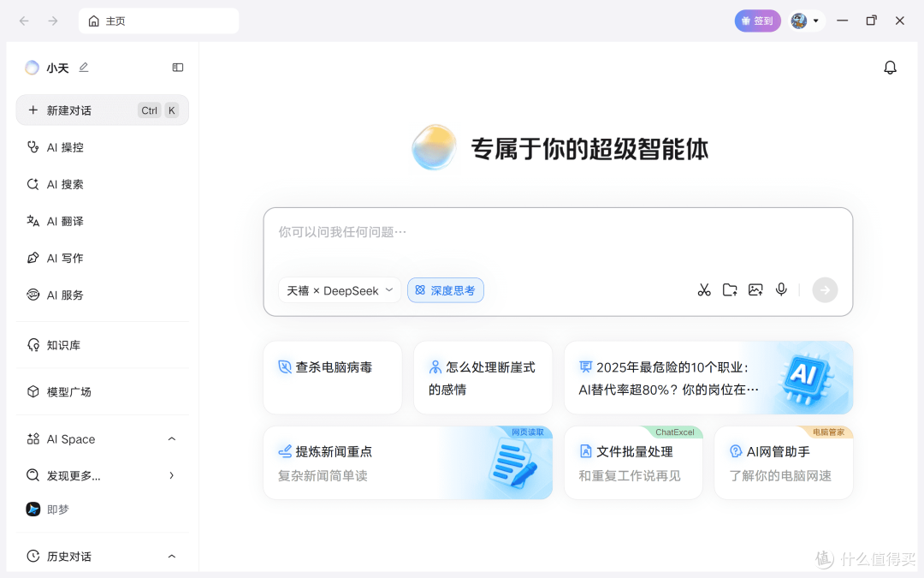
Task: Click the scissors screenshot icon
Action: [x=704, y=289]
